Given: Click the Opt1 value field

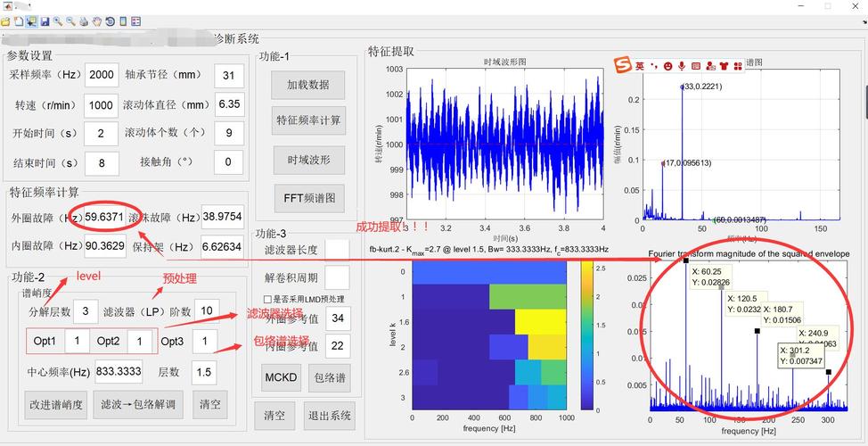Looking at the screenshot, I should coord(77,342).
